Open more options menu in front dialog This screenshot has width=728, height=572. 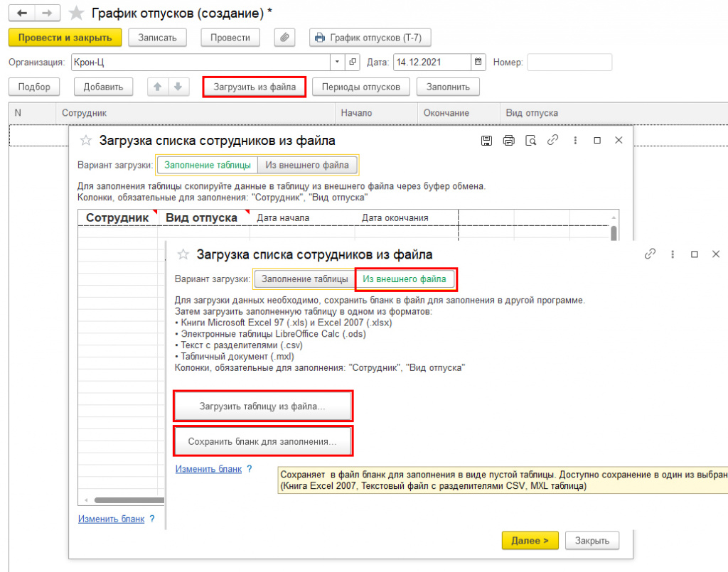pos(673,254)
